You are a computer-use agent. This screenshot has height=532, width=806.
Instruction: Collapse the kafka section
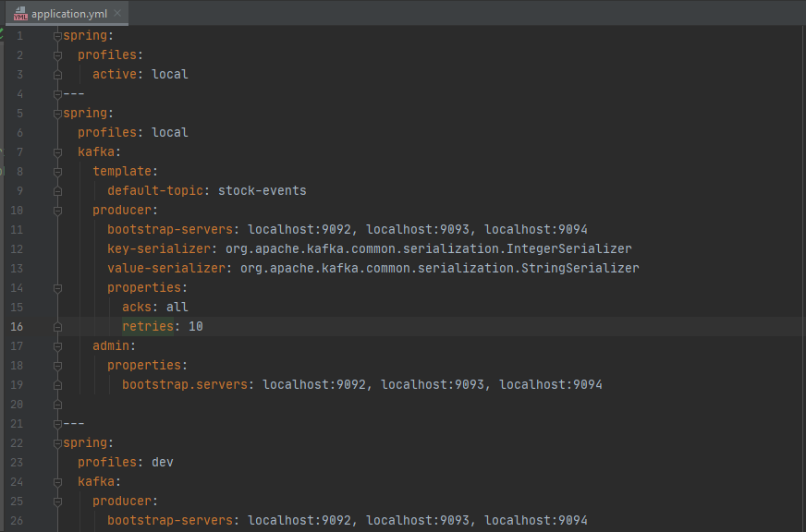click(57, 151)
